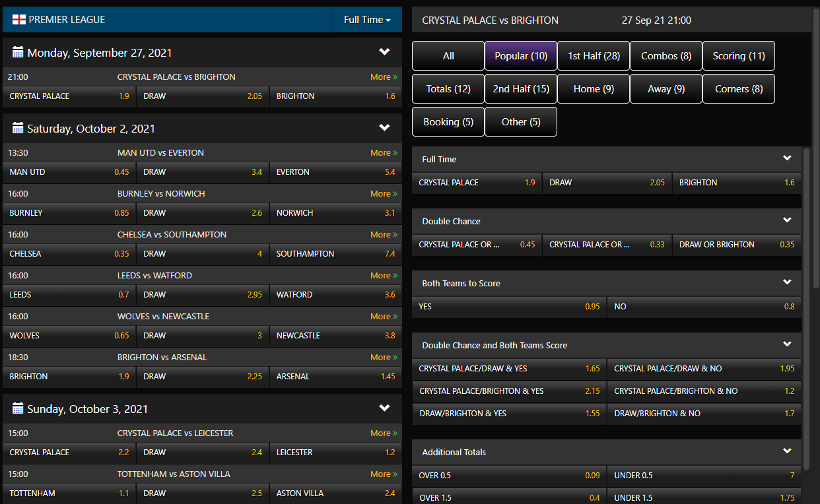
Task: Select Draw or Brighton at 0.35
Action: [737, 245]
